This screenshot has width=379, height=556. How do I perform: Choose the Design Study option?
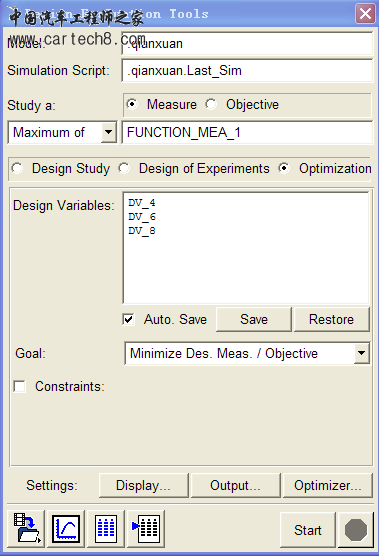click(17, 168)
